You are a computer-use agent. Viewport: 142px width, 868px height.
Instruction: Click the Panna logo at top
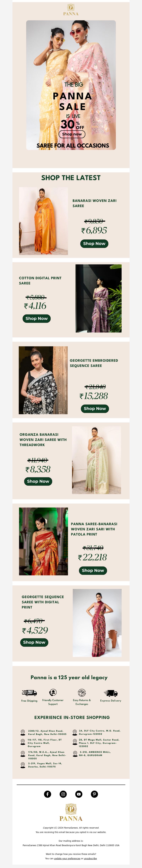[x=71, y=10]
